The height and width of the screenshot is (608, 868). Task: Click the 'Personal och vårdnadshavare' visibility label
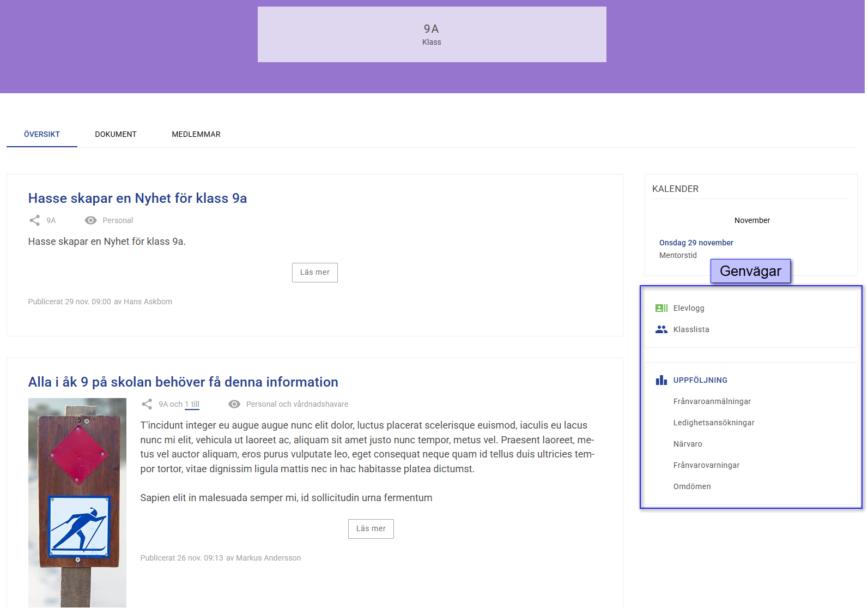click(x=297, y=404)
